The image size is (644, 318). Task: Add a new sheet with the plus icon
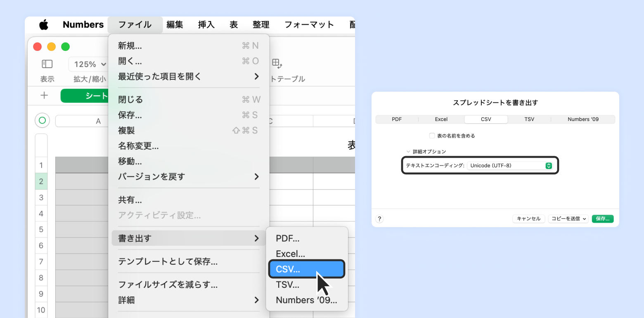point(44,95)
